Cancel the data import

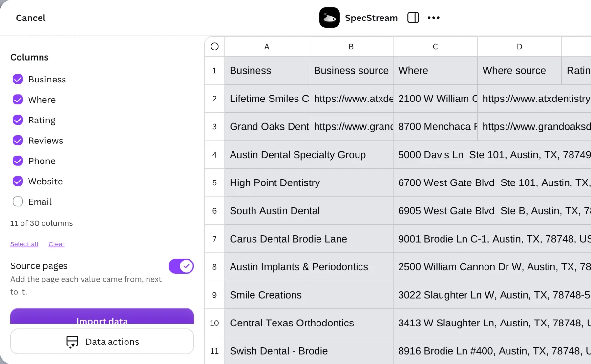(x=31, y=18)
